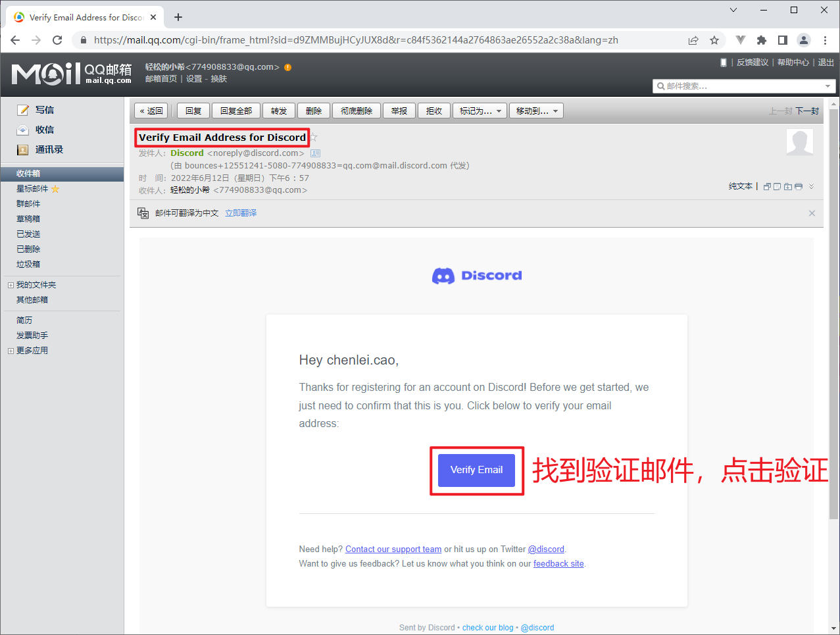Click the QQ邮箱 logo
Screen dimensions: 840x635
coord(72,74)
